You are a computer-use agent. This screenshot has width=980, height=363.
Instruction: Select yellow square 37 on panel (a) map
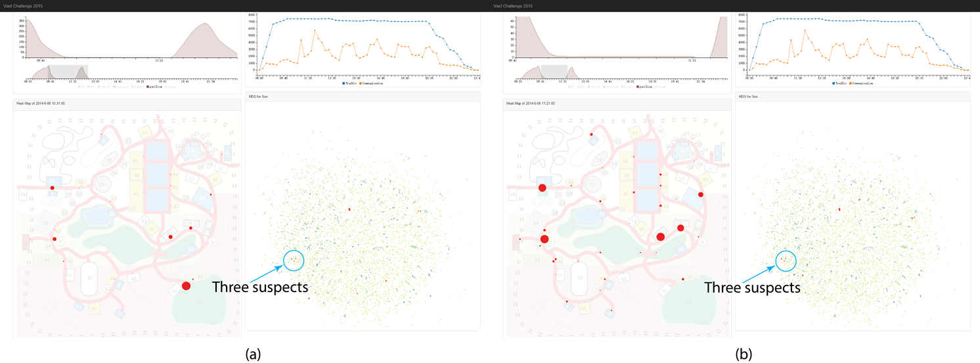[145, 132]
